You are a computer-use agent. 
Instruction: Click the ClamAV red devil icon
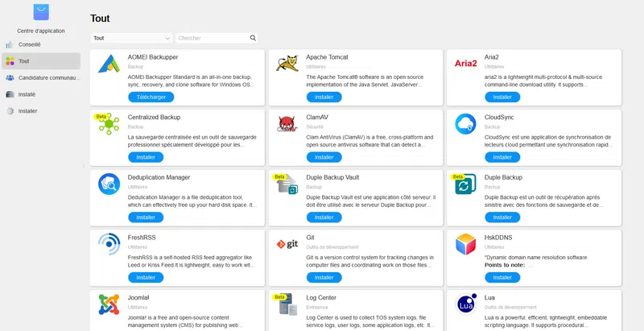click(x=287, y=124)
